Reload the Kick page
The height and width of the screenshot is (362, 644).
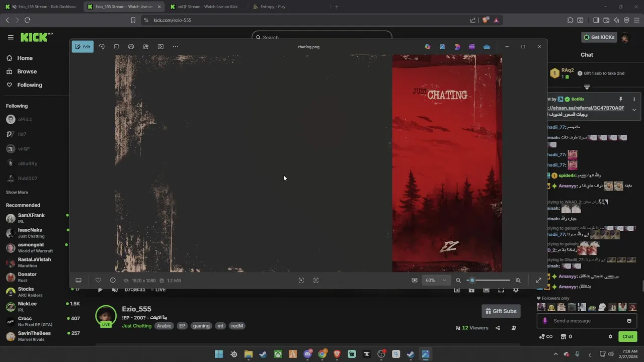click(28, 20)
